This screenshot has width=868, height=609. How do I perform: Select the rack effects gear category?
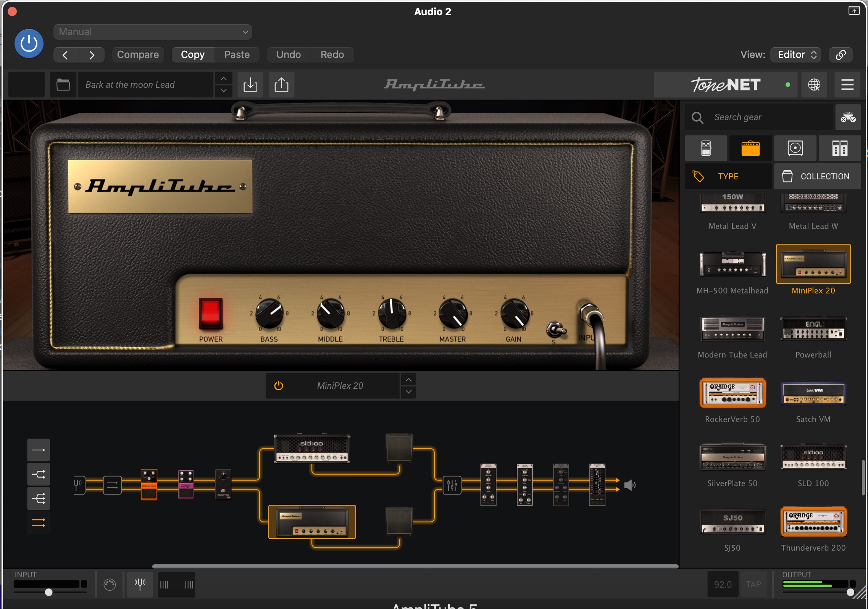840,148
